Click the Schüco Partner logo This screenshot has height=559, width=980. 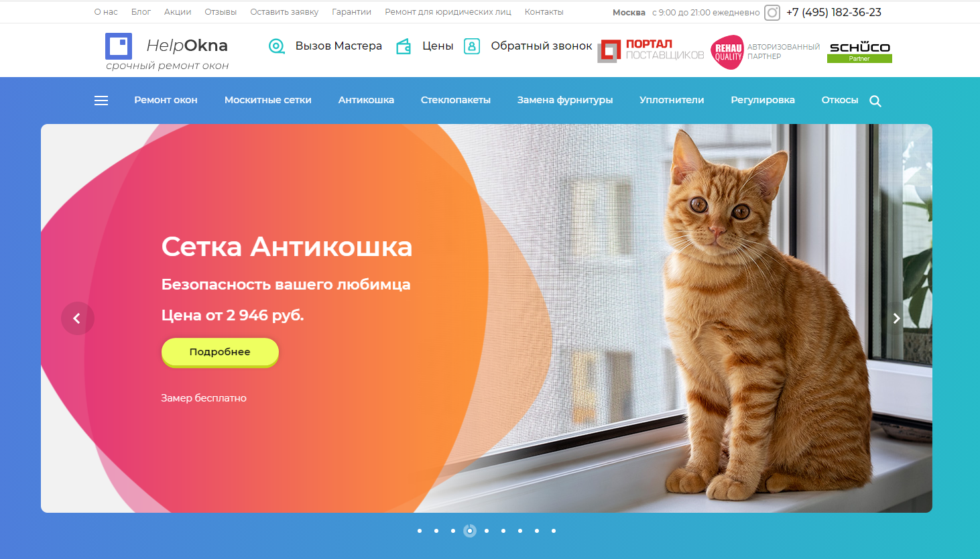point(859,52)
